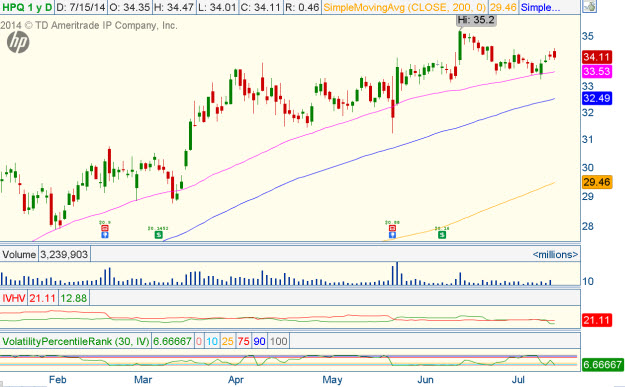Click the Mar label on time axis

tap(143, 379)
